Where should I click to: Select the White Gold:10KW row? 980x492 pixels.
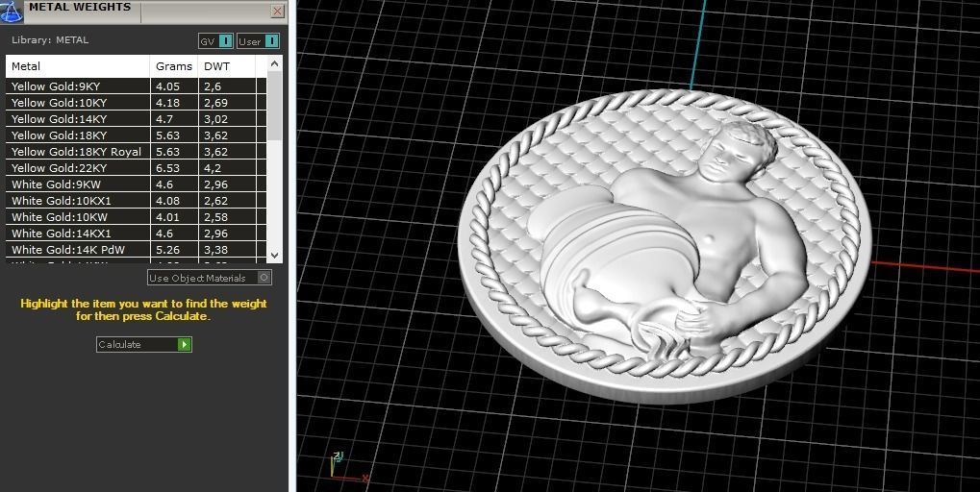[137, 216]
